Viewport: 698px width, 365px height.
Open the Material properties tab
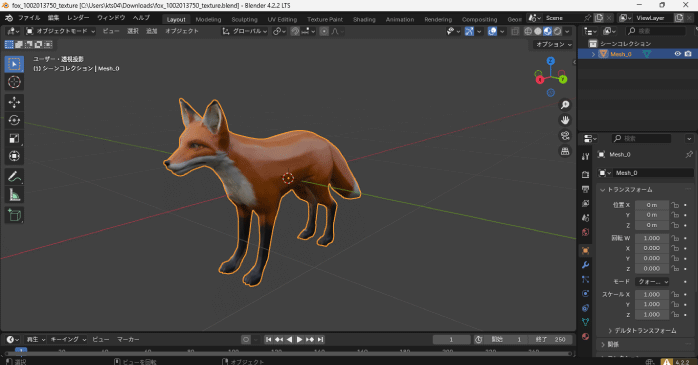585,337
